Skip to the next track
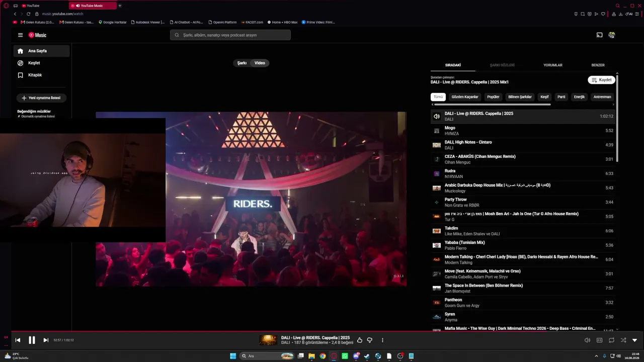 pyautogui.click(x=46, y=340)
